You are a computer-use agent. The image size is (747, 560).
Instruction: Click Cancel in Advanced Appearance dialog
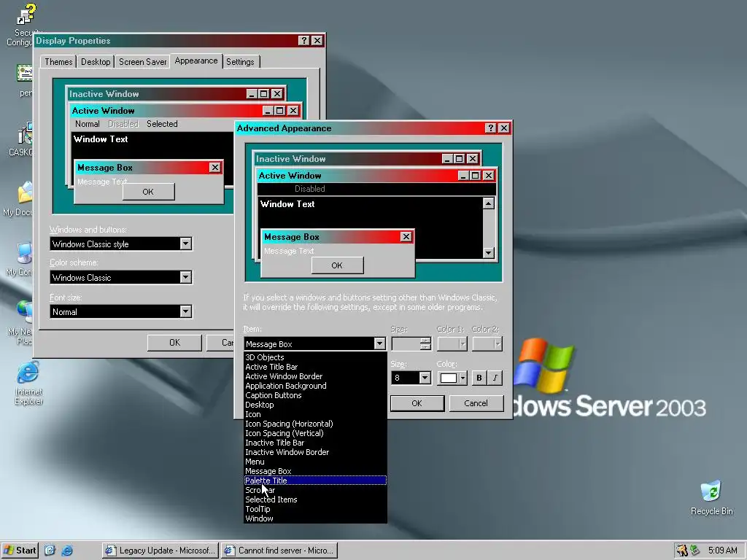coord(476,403)
